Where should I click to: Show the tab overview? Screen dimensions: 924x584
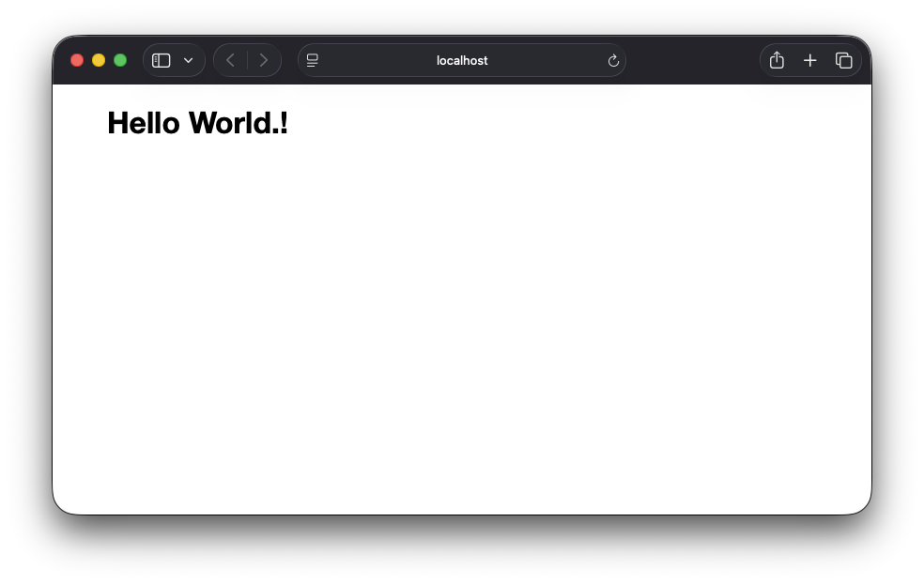843,59
